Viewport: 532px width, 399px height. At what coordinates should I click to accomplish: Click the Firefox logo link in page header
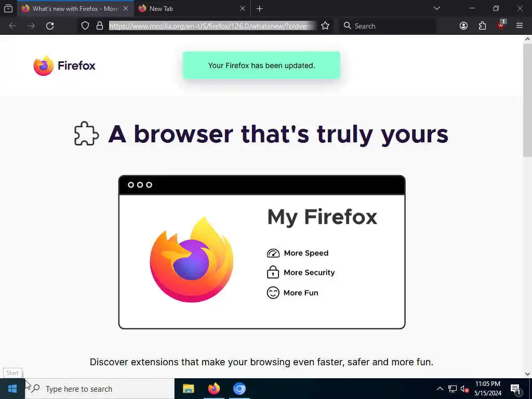64,65
